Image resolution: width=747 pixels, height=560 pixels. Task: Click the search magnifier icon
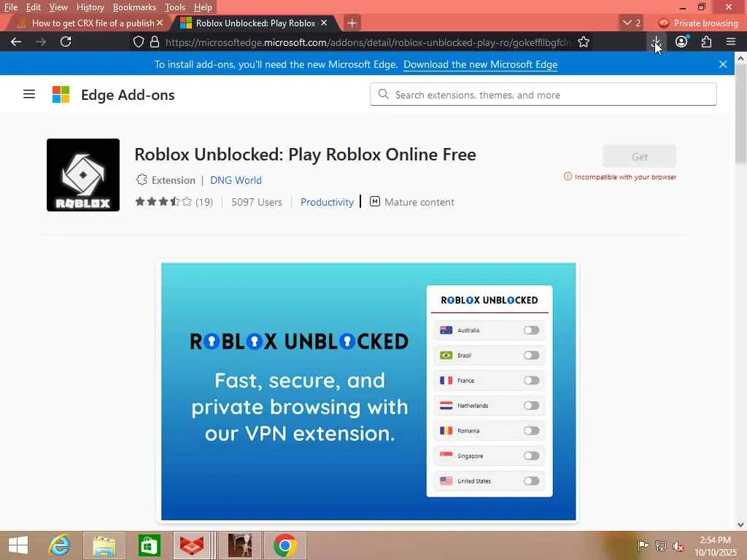click(x=384, y=94)
